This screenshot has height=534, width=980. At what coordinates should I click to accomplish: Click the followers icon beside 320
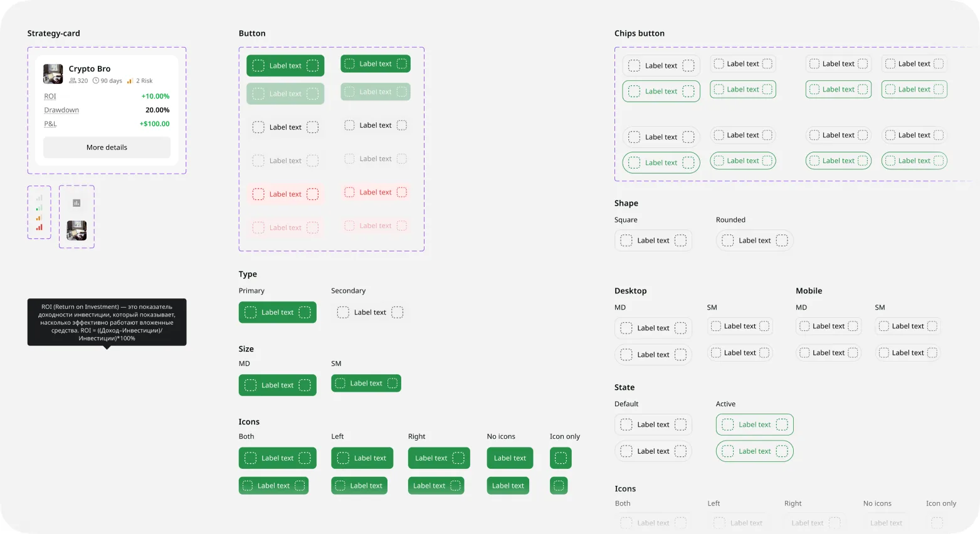73,81
